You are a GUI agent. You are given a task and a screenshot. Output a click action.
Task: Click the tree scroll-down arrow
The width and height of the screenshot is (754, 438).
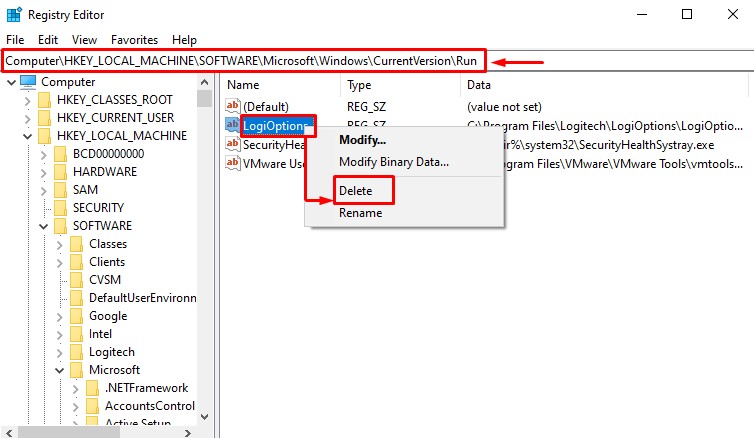click(x=204, y=417)
